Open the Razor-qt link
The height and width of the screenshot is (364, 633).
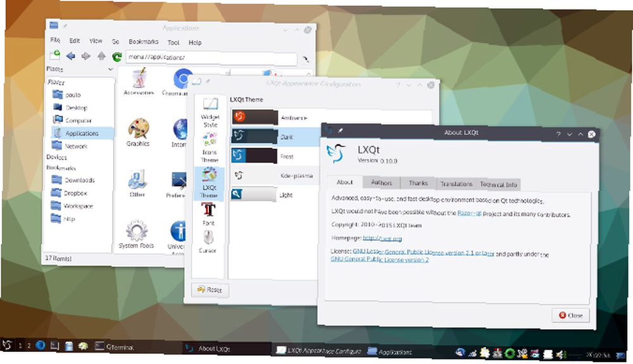click(470, 213)
